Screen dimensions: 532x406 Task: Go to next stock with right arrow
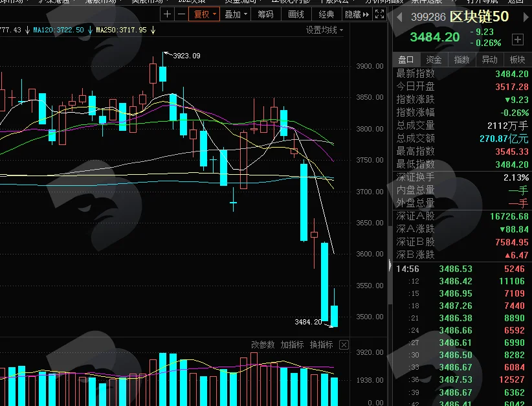pos(526,17)
